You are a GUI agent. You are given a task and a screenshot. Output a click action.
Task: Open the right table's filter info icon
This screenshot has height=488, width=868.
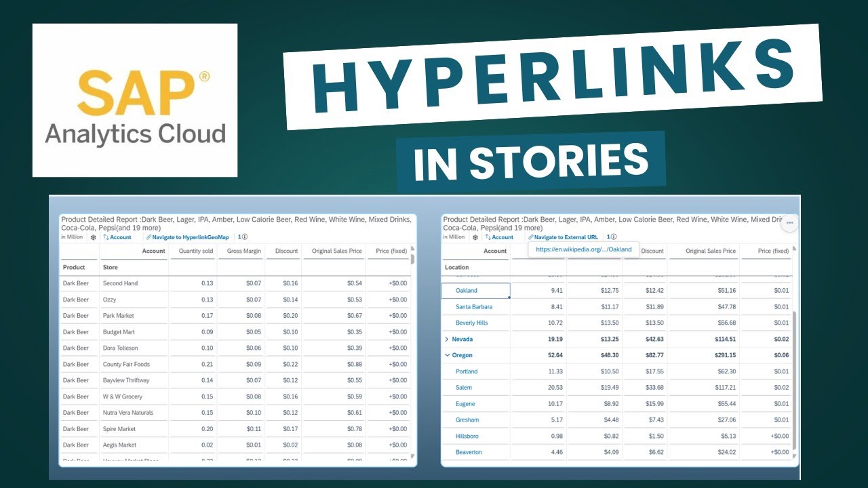(613, 237)
